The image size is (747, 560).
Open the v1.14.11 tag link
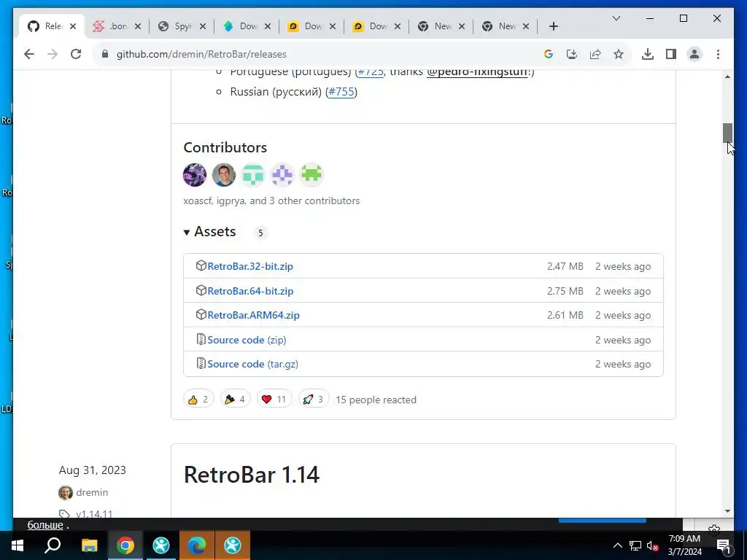(94, 514)
